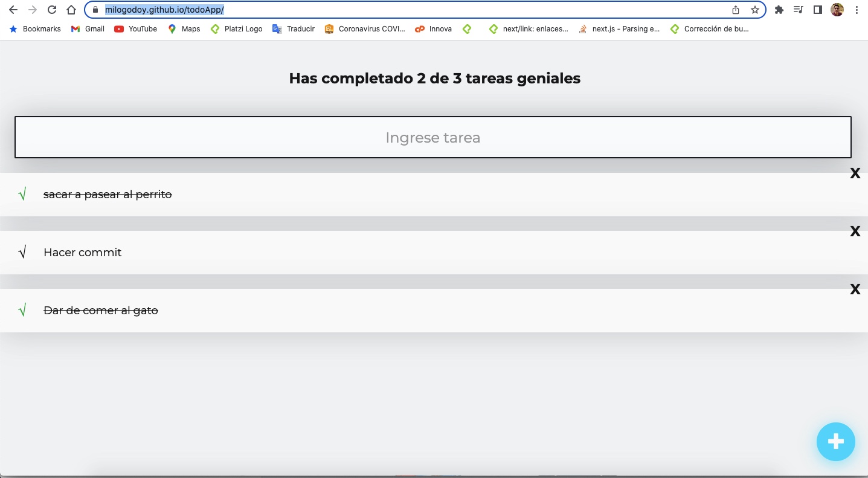Click the share icon in the address bar
The height and width of the screenshot is (478, 868).
[x=735, y=10]
